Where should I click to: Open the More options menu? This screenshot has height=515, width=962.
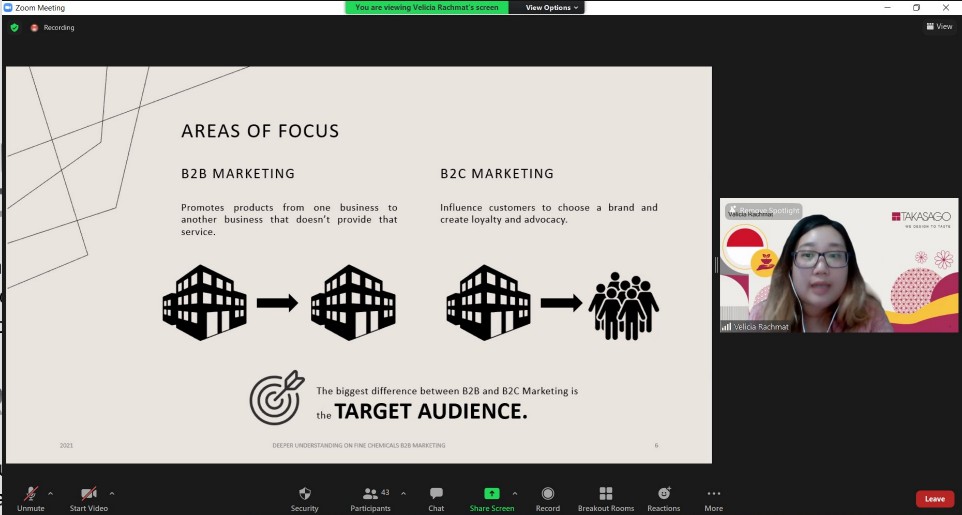click(x=713, y=498)
